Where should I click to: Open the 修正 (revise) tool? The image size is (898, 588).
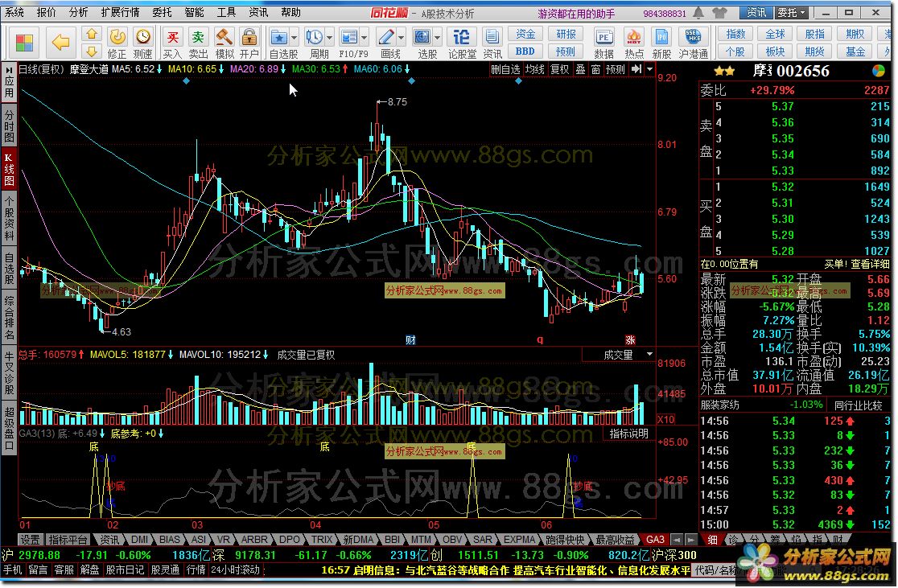pos(117,43)
